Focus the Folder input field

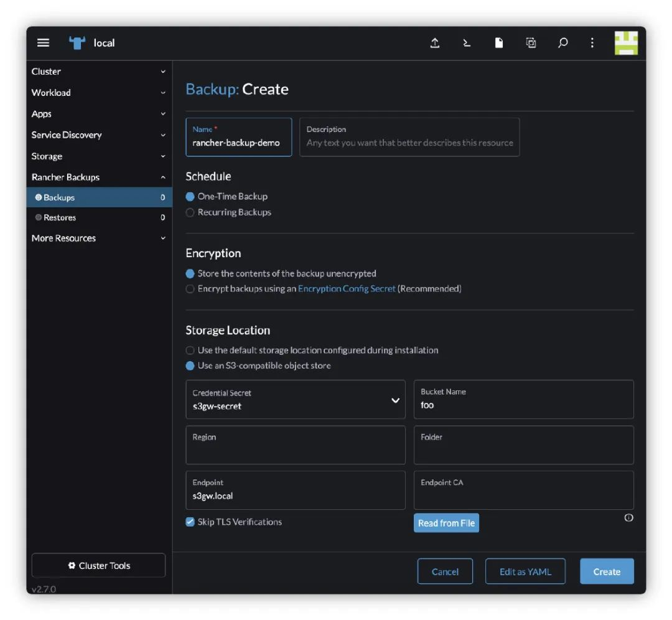coord(523,444)
